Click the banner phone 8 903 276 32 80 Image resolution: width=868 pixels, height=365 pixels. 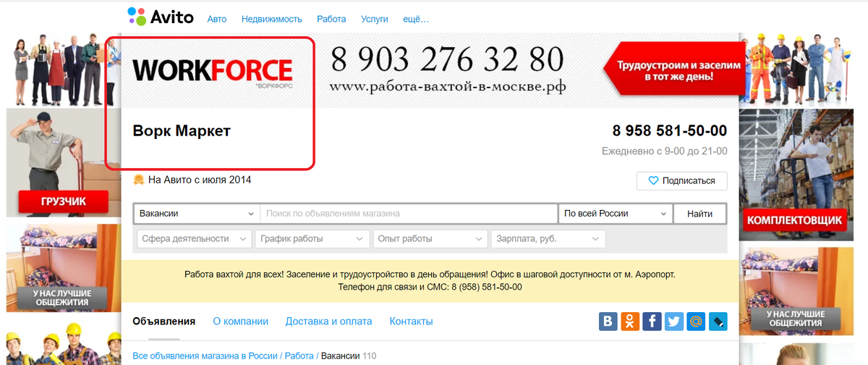[447, 59]
